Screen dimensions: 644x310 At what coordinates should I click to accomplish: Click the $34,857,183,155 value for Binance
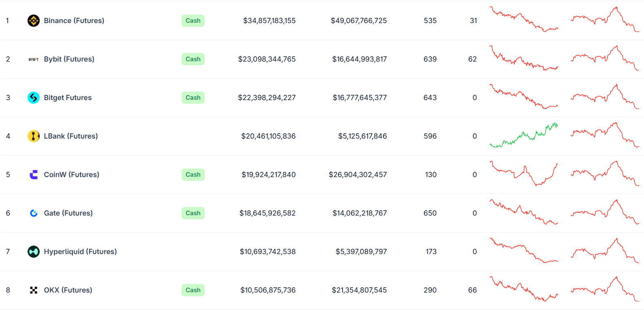pos(269,21)
